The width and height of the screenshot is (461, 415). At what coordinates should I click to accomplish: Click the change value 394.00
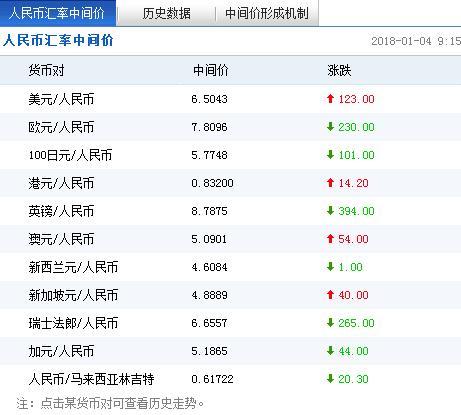[x=356, y=211]
